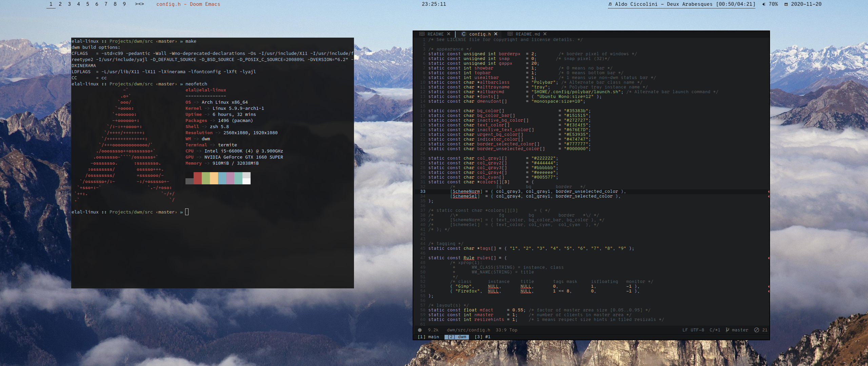868x366 pixels.
Task: Click the volume speaker icon at 70%
Action: pos(764,4)
